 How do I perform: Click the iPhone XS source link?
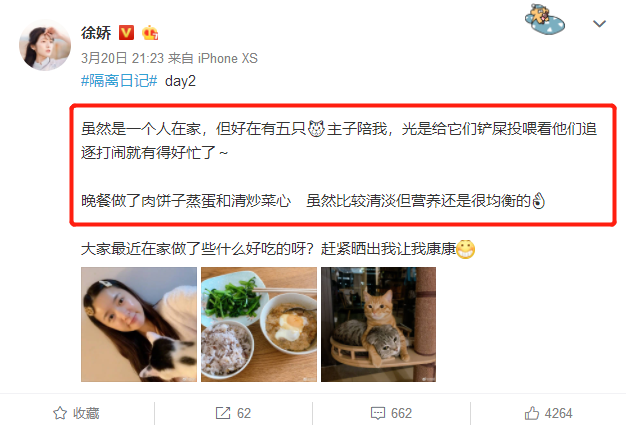click(x=228, y=58)
